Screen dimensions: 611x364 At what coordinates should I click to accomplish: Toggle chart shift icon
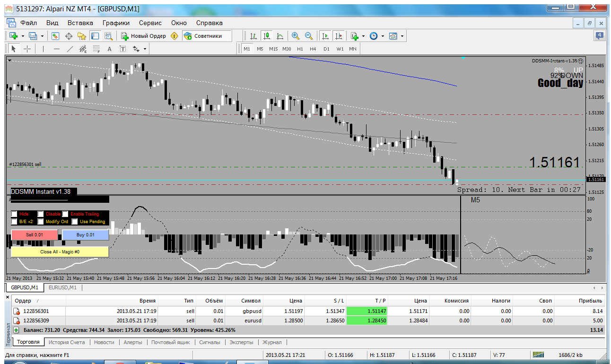coord(339,36)
